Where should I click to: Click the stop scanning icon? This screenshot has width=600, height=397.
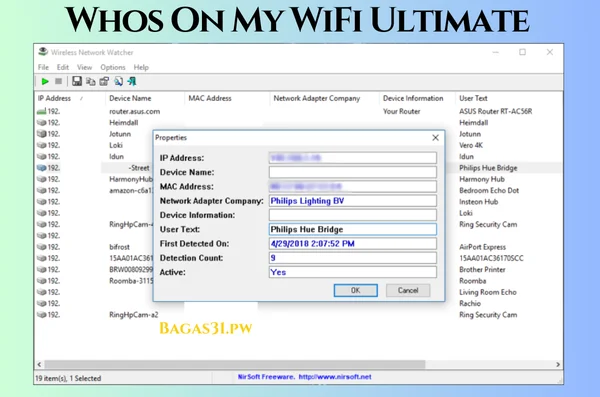pos(59,81)
